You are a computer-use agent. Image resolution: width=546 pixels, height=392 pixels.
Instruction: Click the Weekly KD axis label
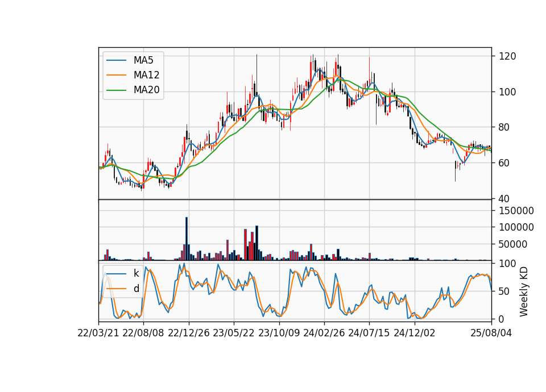524,291
